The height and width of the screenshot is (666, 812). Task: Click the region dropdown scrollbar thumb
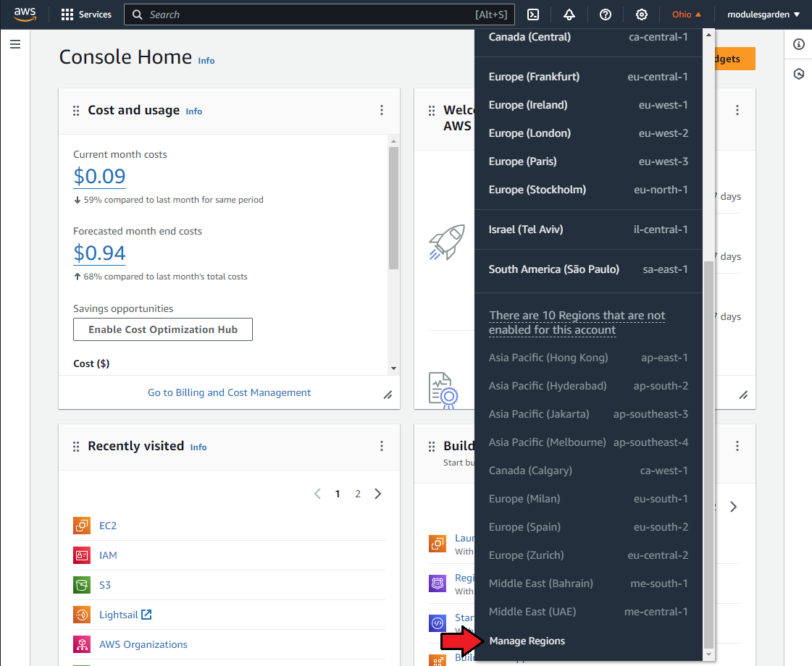[x=708, y=455]
